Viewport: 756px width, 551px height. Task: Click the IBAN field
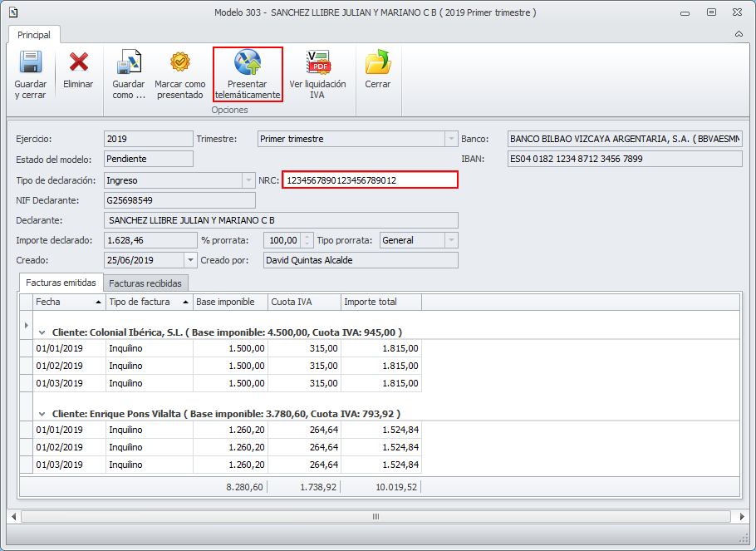coord(625,159)
